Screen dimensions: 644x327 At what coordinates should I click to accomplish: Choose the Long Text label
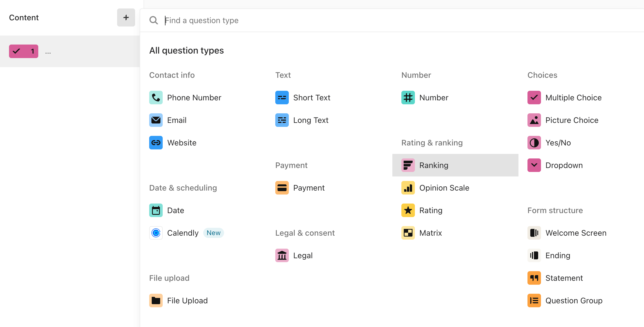(x=311, y=120)
